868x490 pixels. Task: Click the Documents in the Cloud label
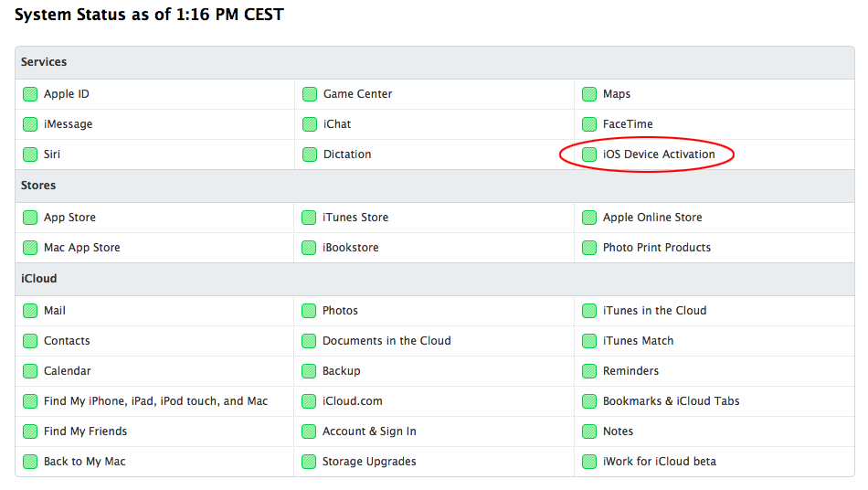click(x=386, y=341)
